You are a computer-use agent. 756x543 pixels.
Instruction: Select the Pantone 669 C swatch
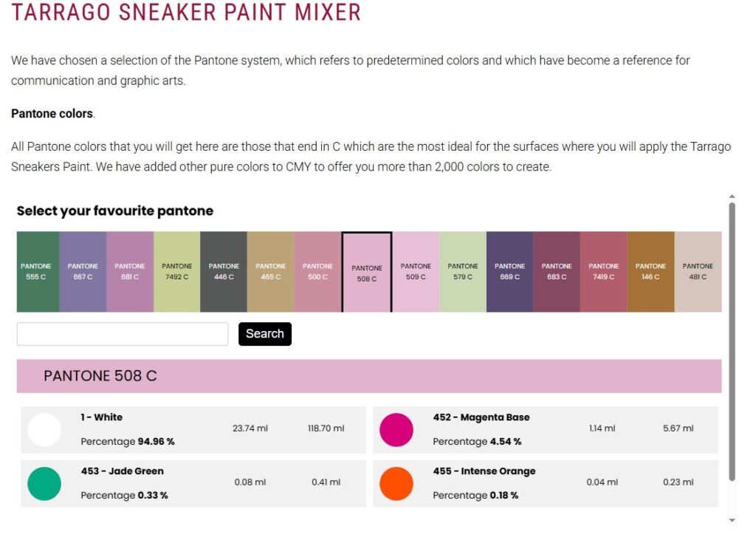click(509, 272)
